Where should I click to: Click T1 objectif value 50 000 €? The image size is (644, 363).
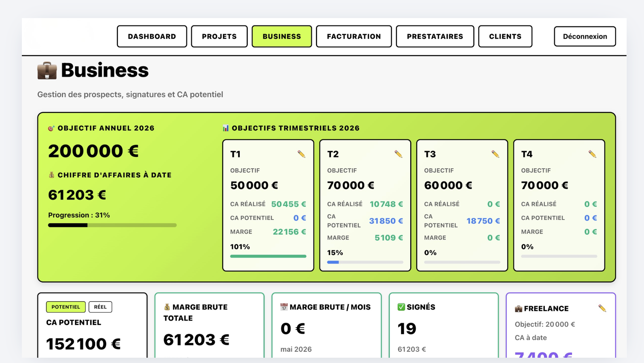click(255, 185)
